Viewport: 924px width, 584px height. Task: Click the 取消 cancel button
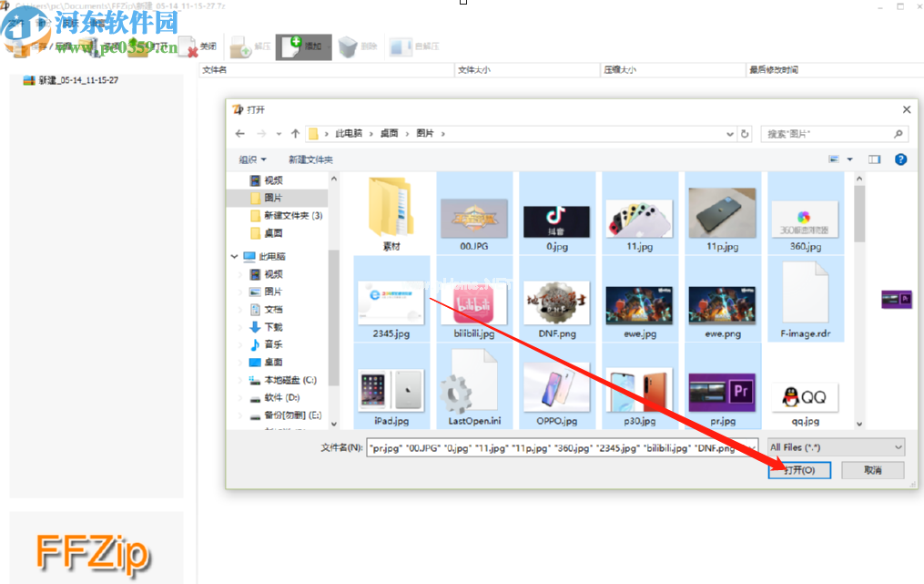[872, 470]
